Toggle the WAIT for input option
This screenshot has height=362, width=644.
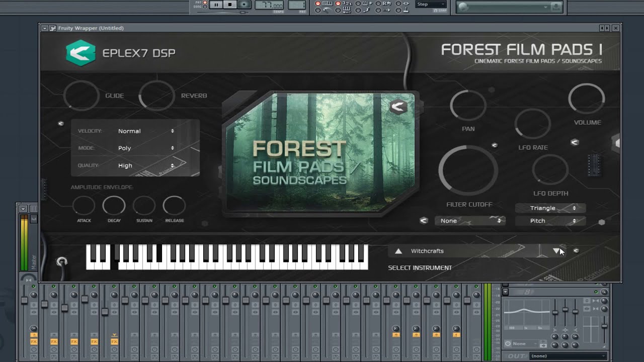tap(347, 10)
